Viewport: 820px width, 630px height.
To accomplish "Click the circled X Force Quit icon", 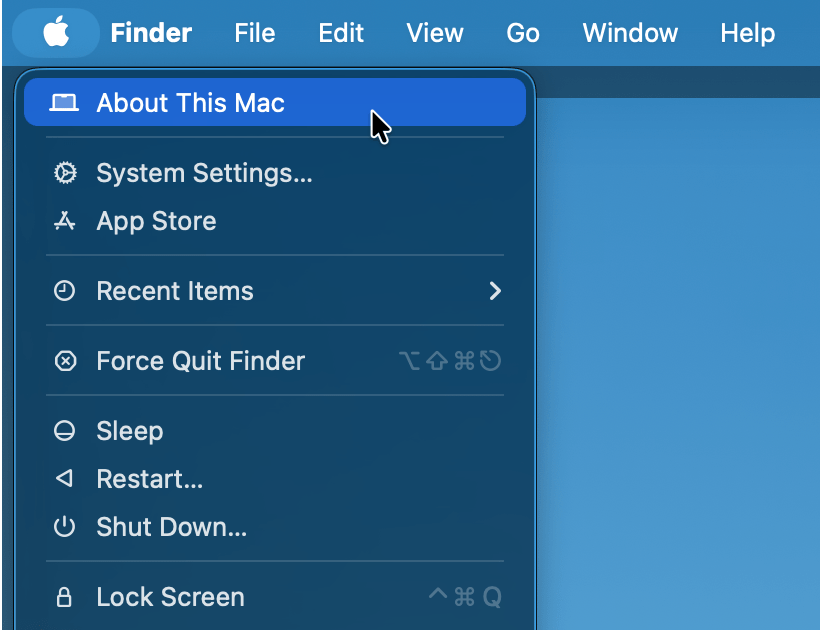I will pyautogui.click(x=65, y=361).
